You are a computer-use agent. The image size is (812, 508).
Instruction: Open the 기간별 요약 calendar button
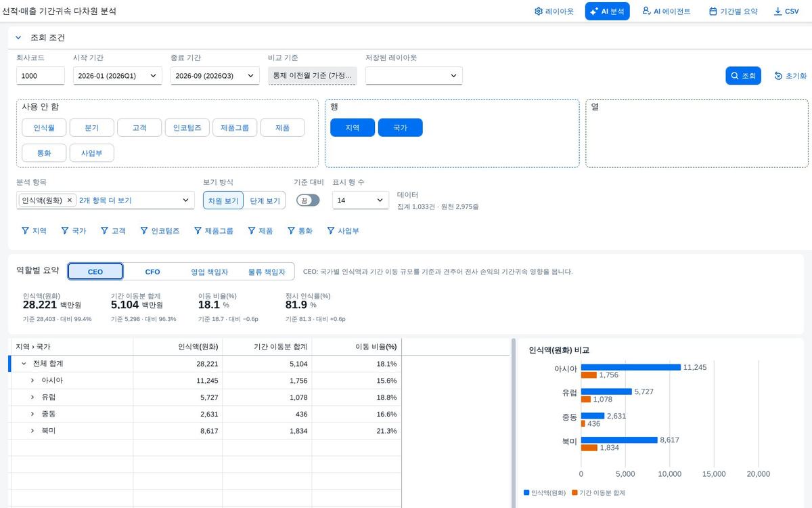(x=733, y=12)
